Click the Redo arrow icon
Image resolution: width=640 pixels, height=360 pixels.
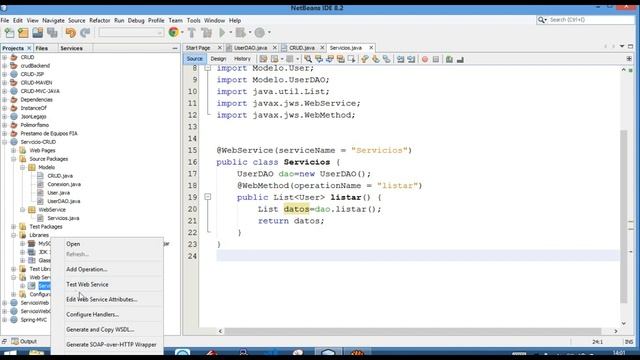(85, 33)
